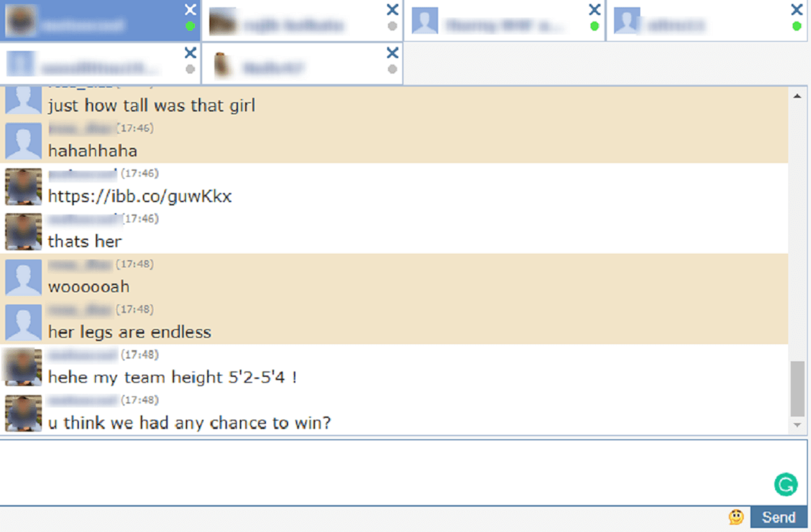The image size is (811, 532).
Task: Click the chat scrollbar thumb
Action: click(797, 389)
